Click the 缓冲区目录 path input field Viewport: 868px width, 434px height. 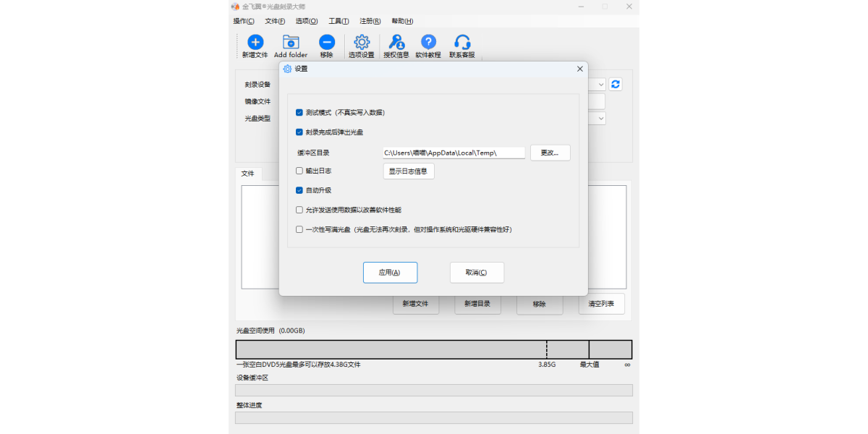point(454,153)
